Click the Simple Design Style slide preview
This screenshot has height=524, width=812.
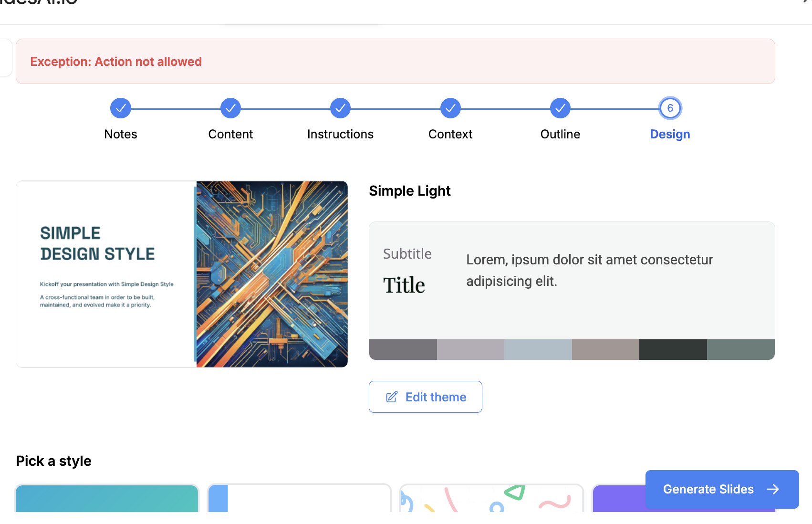(182, 274)
